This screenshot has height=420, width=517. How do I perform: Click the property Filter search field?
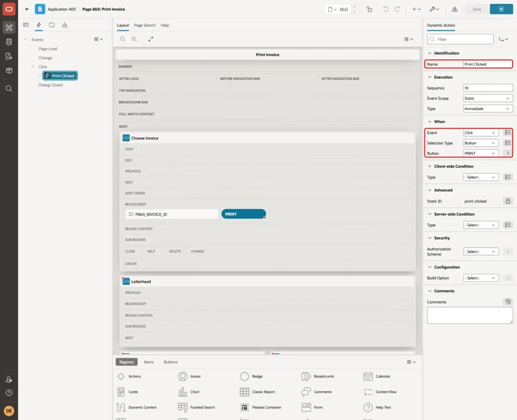pos(460,39)
